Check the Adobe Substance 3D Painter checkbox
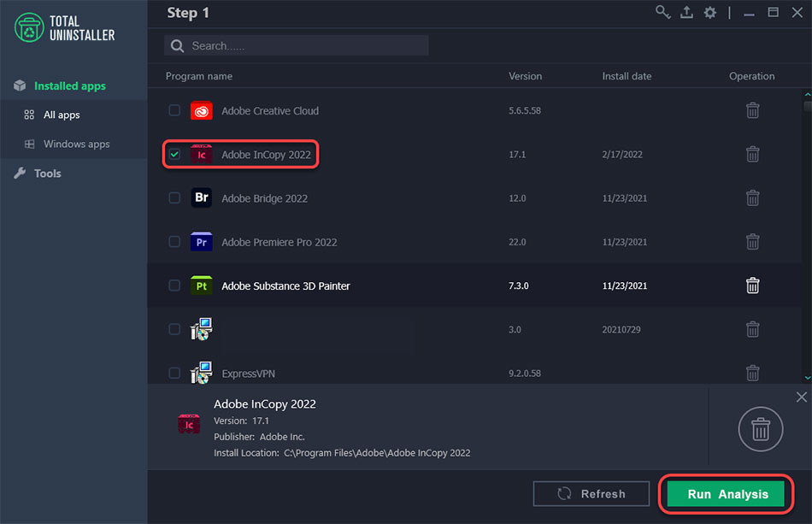Image resolution: width=812 pixels, height=524 pixels. 174,286
